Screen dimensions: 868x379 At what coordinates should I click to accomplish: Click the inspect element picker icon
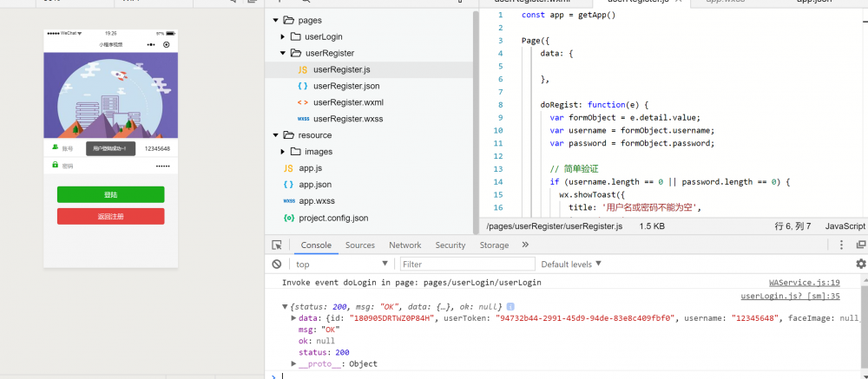pyautogui.click(x=276, y=245)
